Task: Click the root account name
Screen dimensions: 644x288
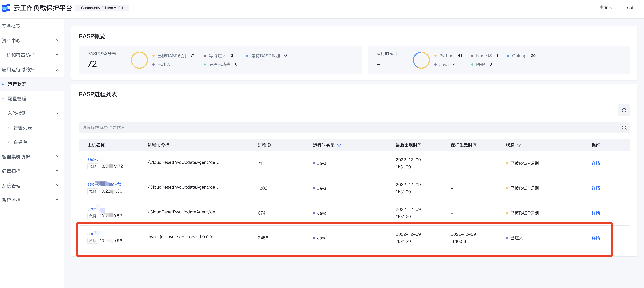Action: coord(629,7)
